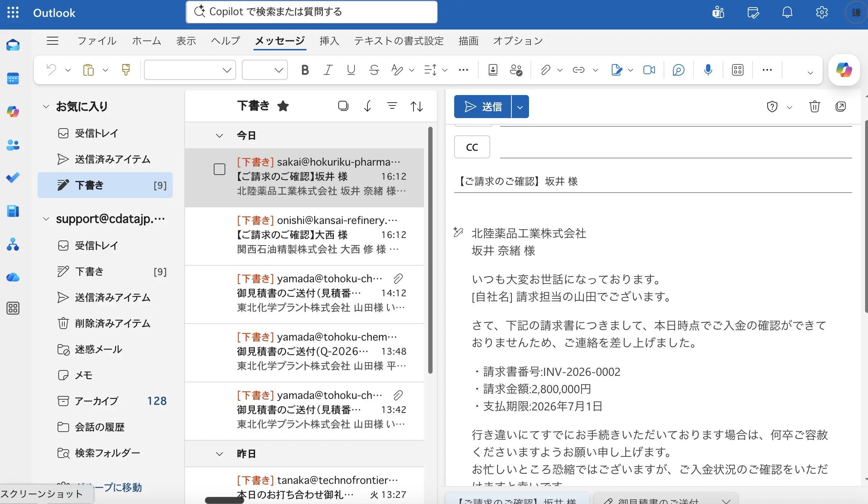
Task: Click the My Day notes icon
Action: tap(753, 13)
